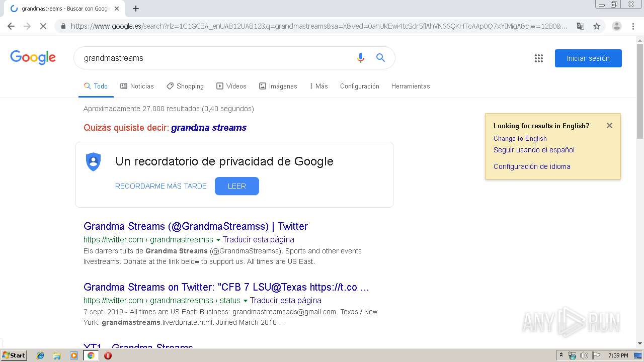
Task: Close the language suggestion popup
Action: pyautogui.click(x=609, y=126)
